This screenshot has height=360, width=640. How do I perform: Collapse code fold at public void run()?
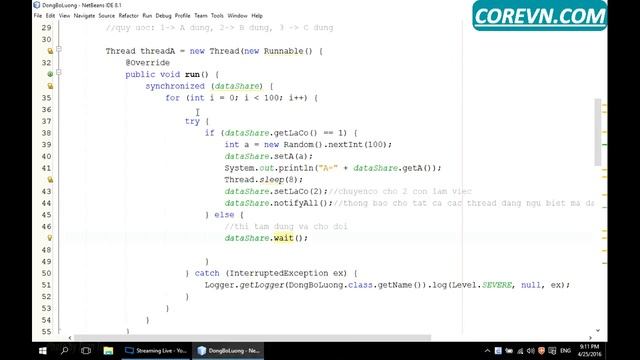pyautogui.click(x=59, y=72)
